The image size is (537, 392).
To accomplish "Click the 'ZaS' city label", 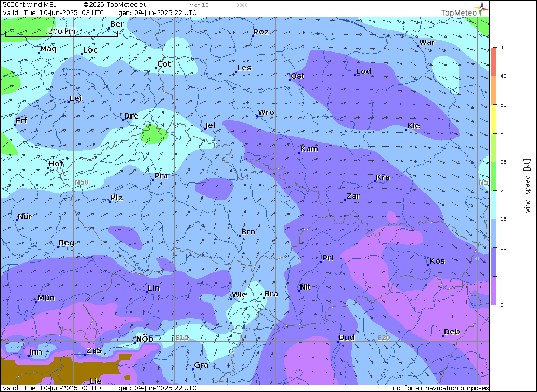I will [x=94, y=350].
